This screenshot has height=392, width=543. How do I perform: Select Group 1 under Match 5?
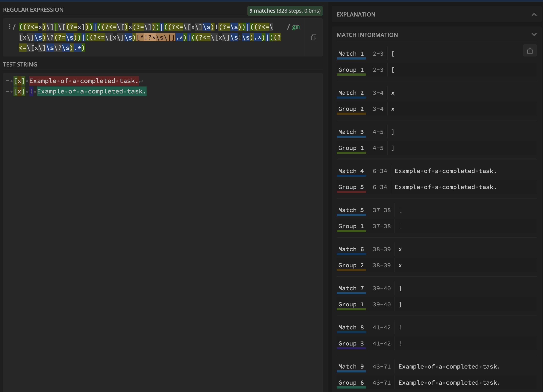[351, 226]
